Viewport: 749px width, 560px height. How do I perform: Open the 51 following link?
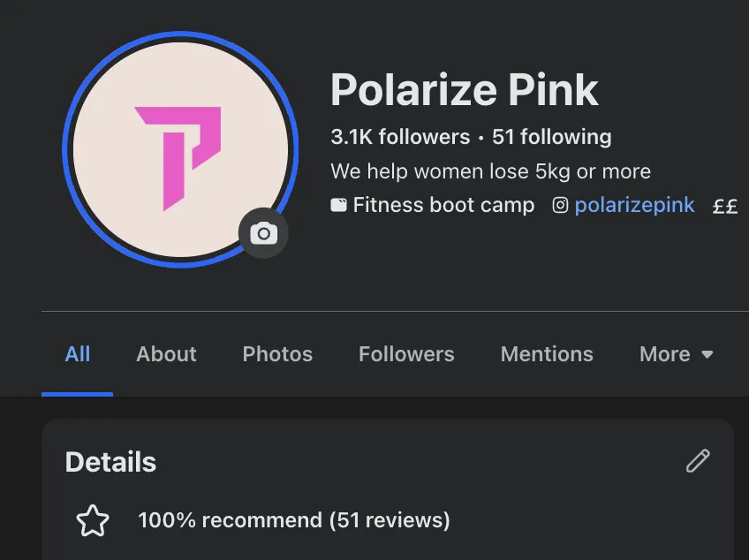point(552,137)
